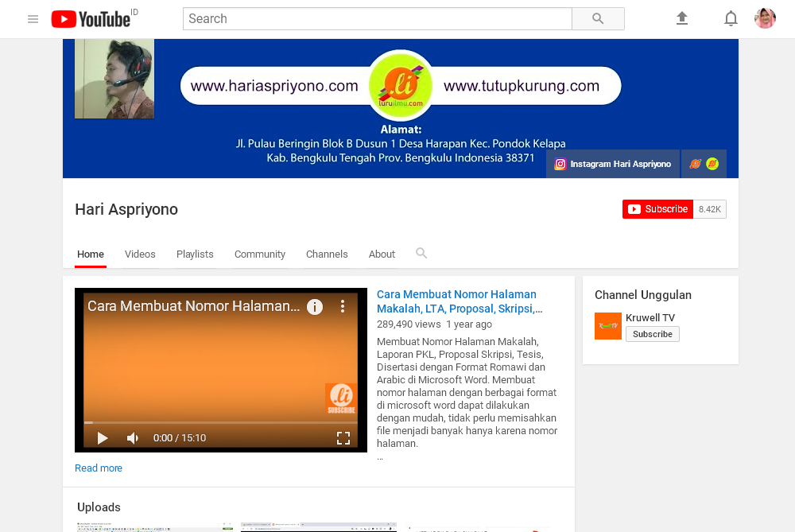This screenshot has width=795, height=532.
Task: Click the 8.42K subscriber count
Action: click(709, 209)
